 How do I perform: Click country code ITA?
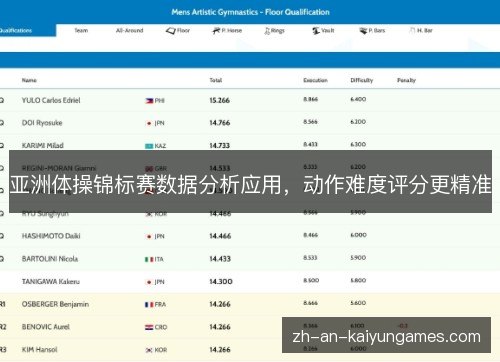[x=159, y=259]
